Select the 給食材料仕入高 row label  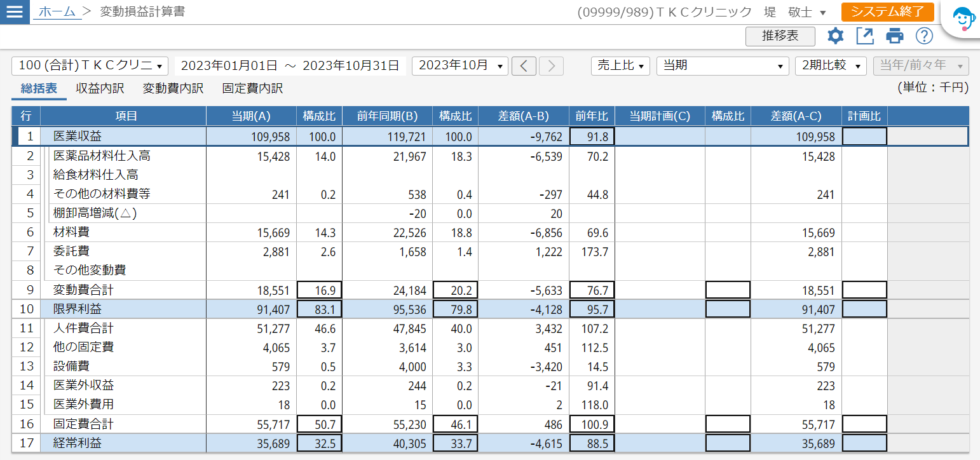[96, 175]
